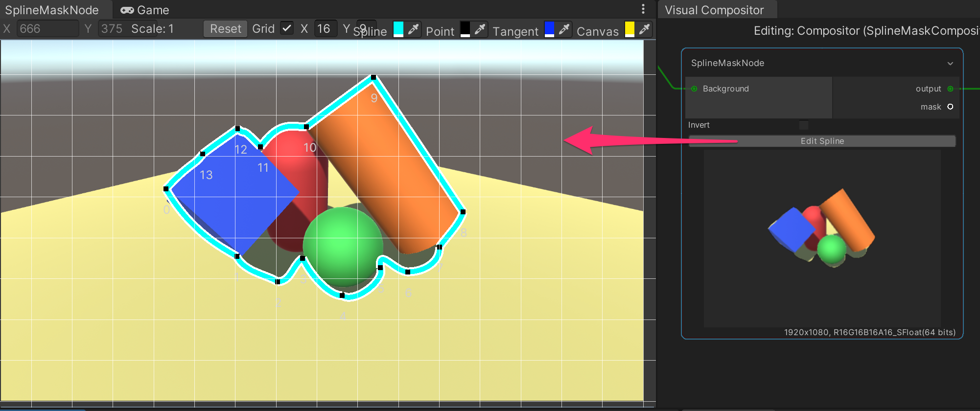980x411 pixels.
Task: Activate the Canvas color eyedropper
Action: [644, 29]
